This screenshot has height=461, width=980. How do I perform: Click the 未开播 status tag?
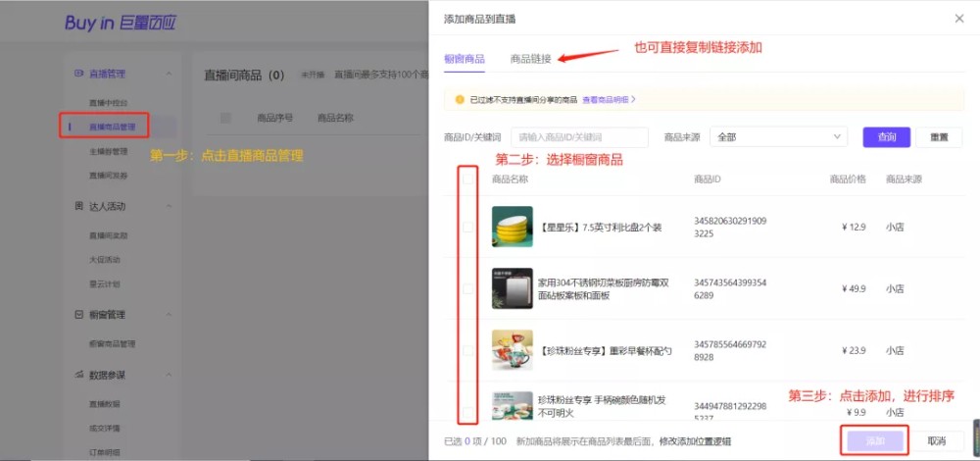[x=314, y=76]
